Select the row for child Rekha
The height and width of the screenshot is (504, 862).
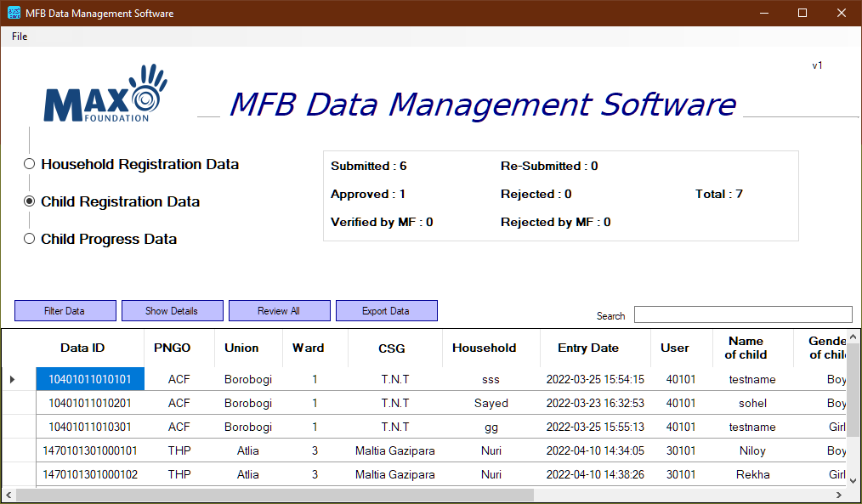491,474
